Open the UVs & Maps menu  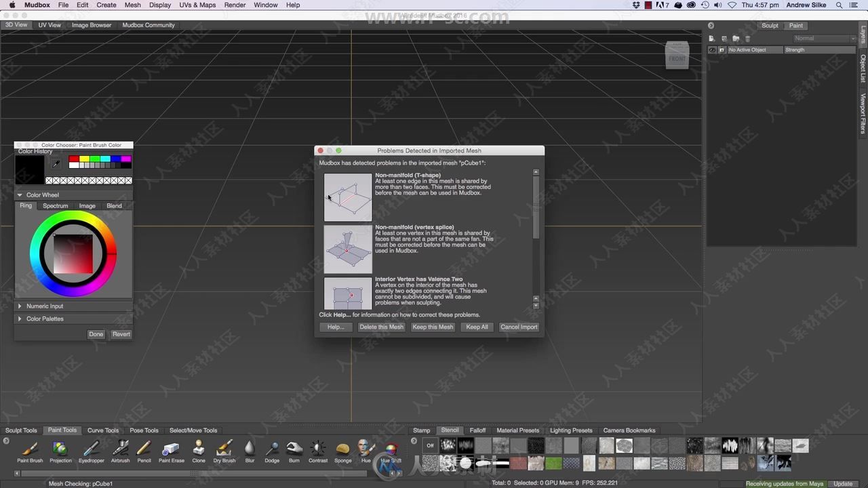(x=197, y=5)
